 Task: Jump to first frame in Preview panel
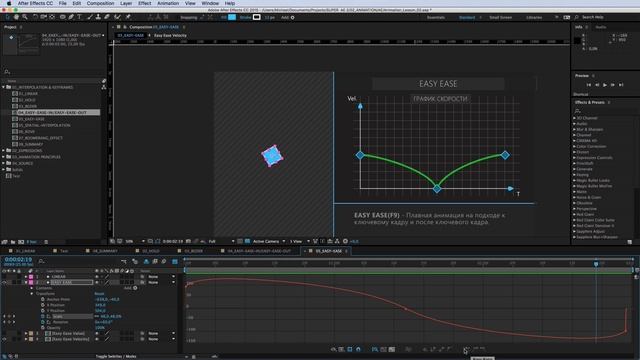tap(589, 85)
